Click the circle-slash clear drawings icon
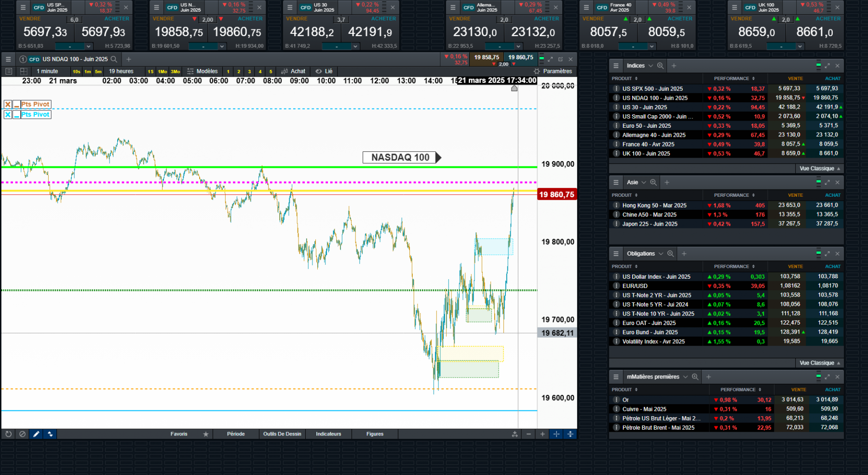 [22, 434]
